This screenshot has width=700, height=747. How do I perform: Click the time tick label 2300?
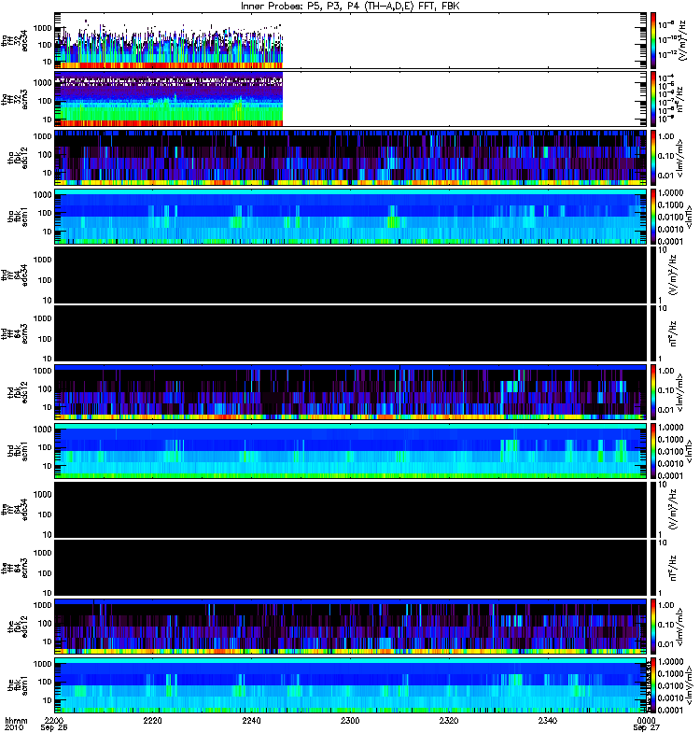(350, 720)
